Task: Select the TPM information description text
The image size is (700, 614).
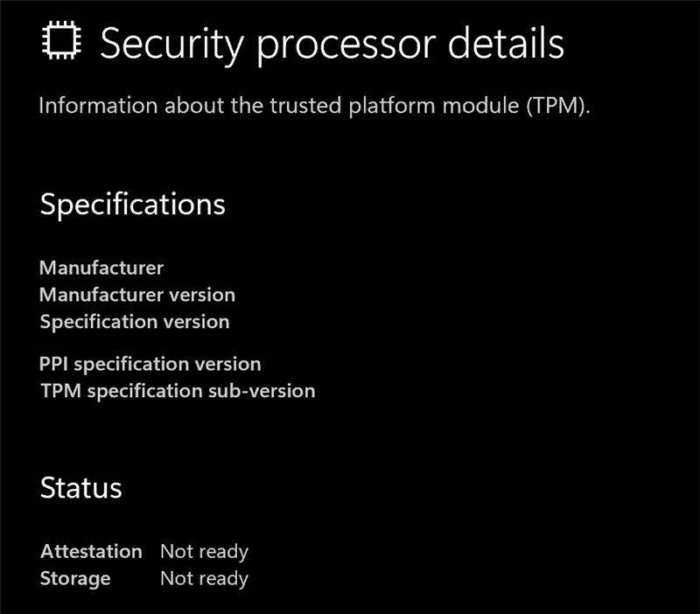Action: point(315,107)
